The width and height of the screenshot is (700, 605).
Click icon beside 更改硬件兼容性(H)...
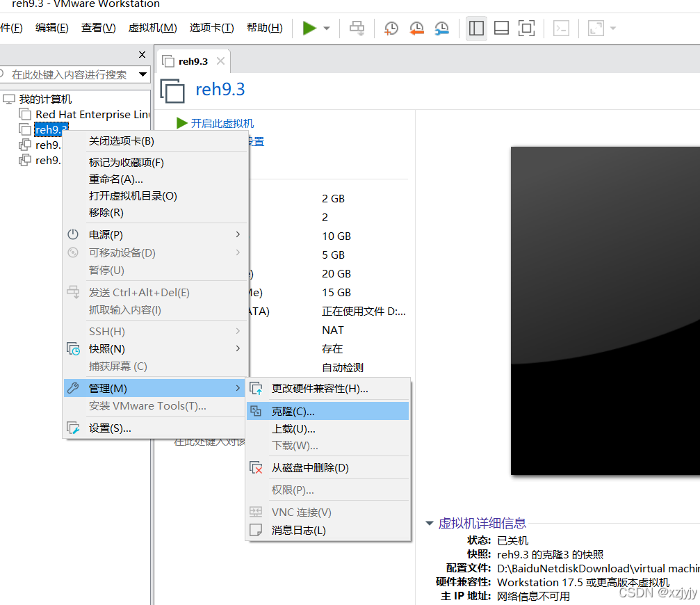(x=256, y=389)
